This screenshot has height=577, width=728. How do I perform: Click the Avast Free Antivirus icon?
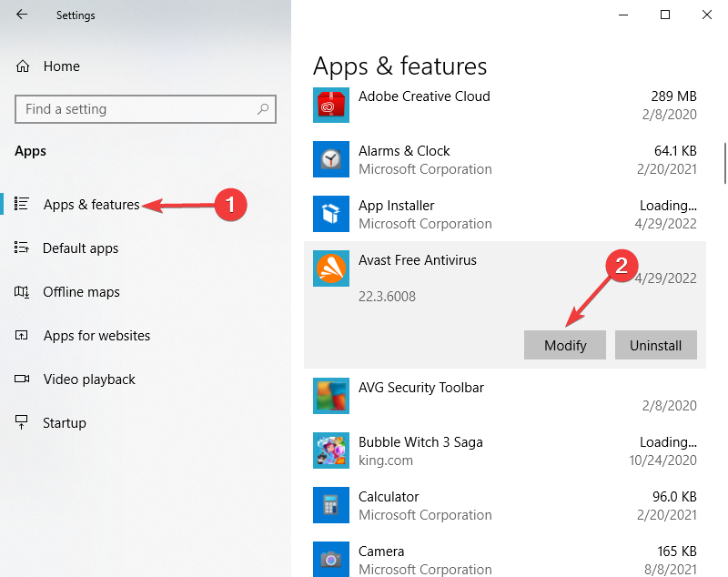[x=331, y=268]
